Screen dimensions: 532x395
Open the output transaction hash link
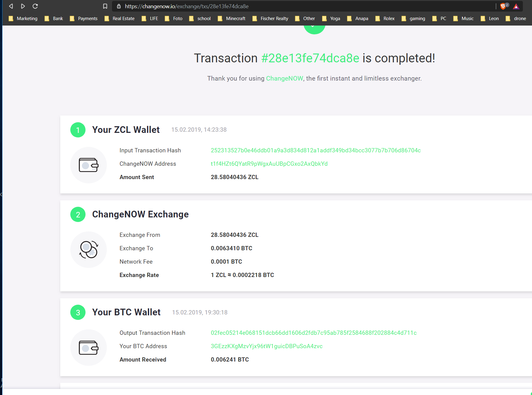pos(313,333)
